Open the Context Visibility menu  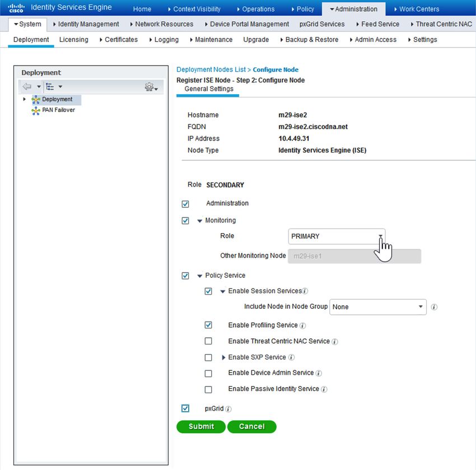coord(194,9)
